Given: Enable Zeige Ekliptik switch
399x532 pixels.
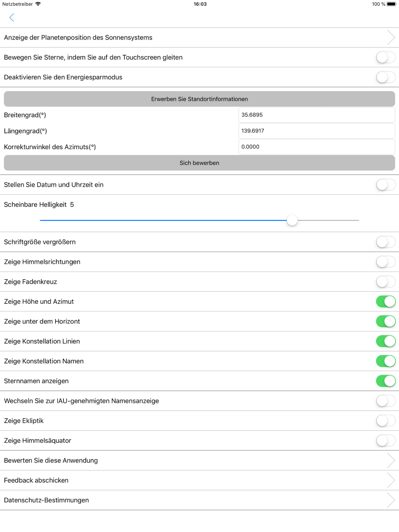Looking at the screenshot, I should click(x=386, y=421).
